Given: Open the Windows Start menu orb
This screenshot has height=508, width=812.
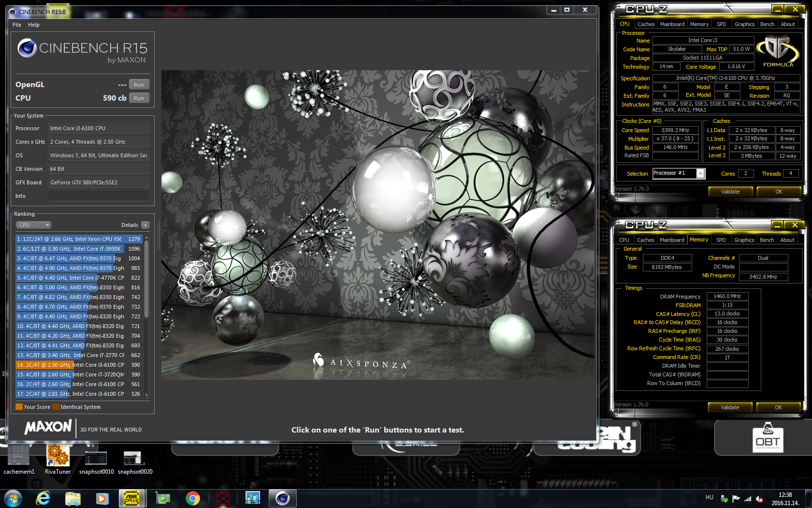Looking at the screenshot, I should pyautogui.click(x=13, y=498).
